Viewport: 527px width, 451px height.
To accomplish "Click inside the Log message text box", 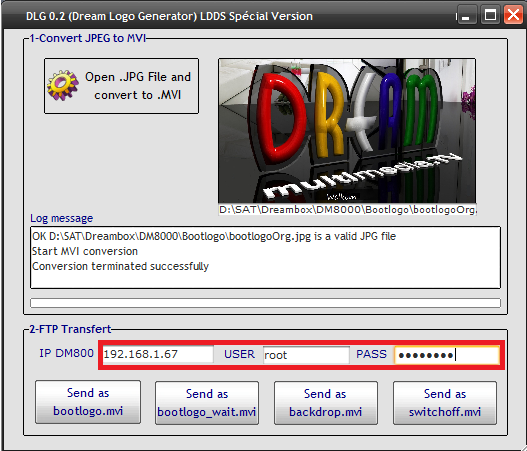I will coord(266,258).
